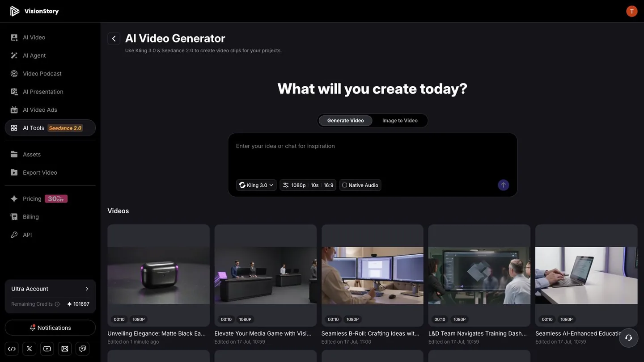
Task: Open the video settings sliders icon
Action: [x=286, y=185]
